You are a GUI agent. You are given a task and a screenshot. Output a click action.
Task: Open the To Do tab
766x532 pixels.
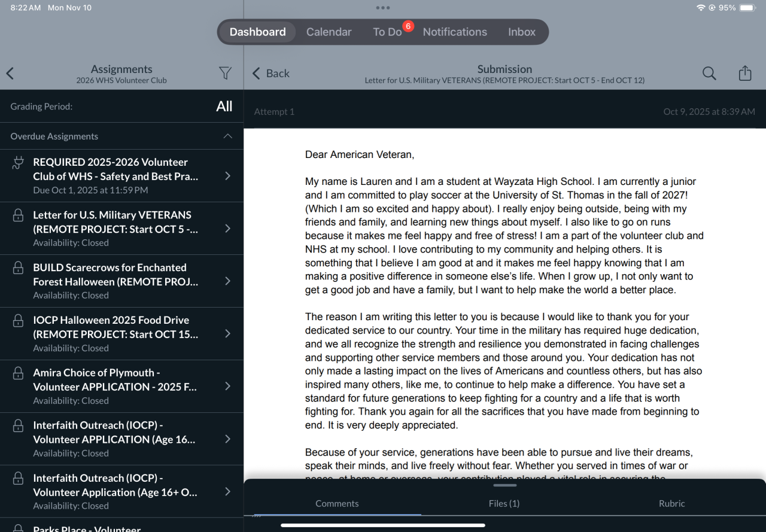pyautogui.click(x=387, y=32)
